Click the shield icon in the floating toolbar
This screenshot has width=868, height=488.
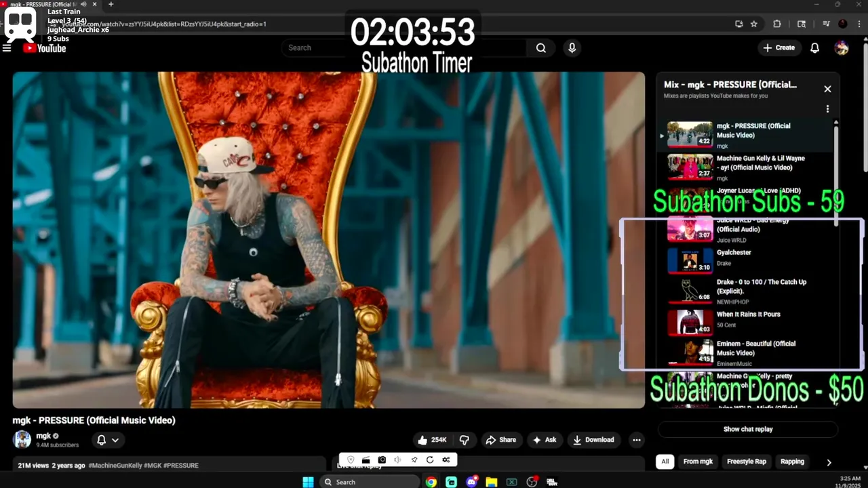point(351,460)
